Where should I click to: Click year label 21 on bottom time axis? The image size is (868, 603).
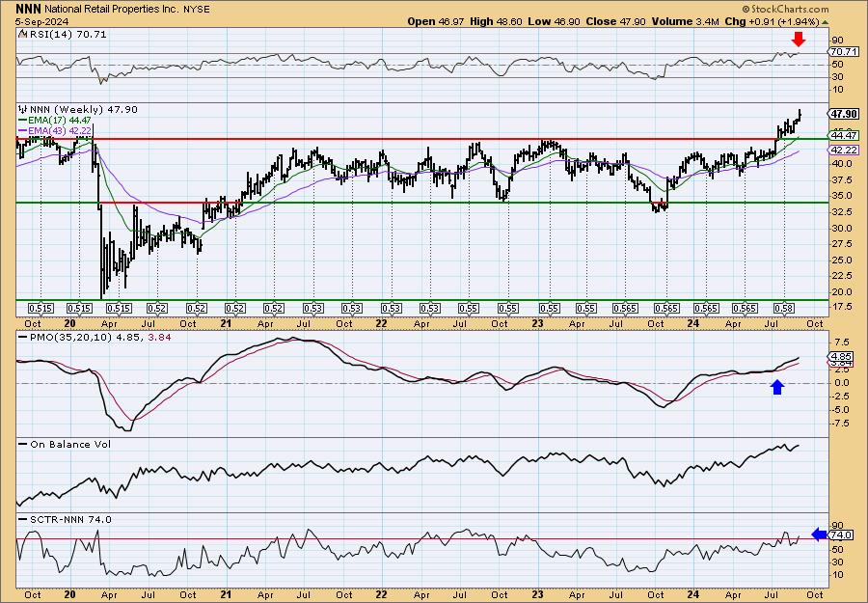226,594
